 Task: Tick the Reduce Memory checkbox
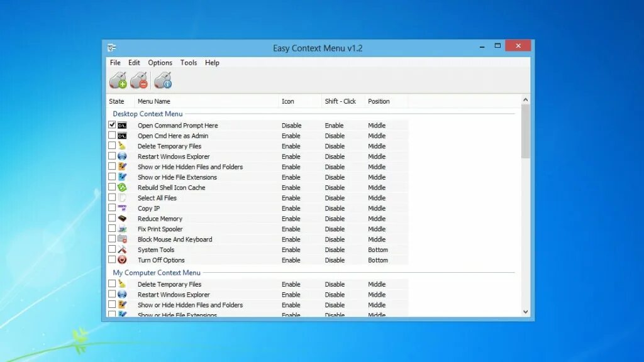coord(112,218)
